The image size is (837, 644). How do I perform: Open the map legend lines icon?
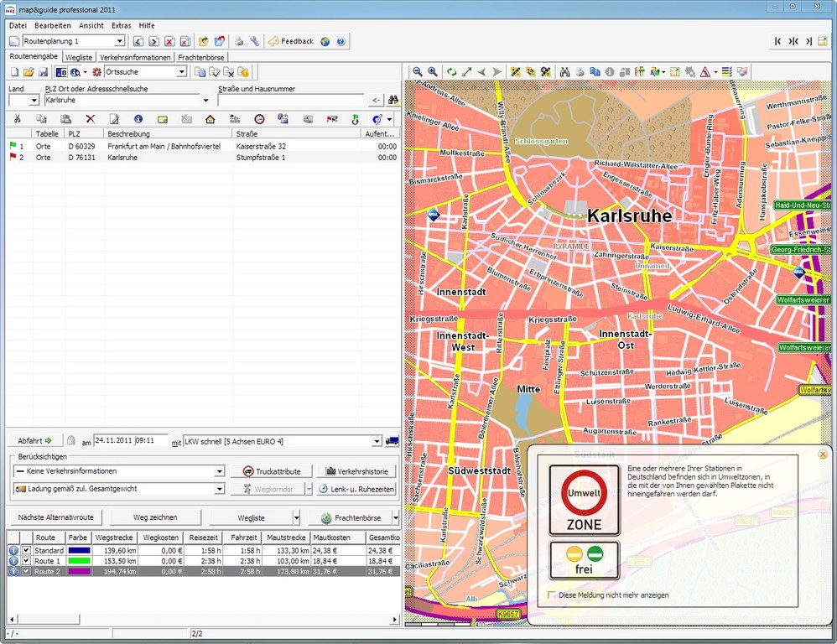tap(726, 71)
